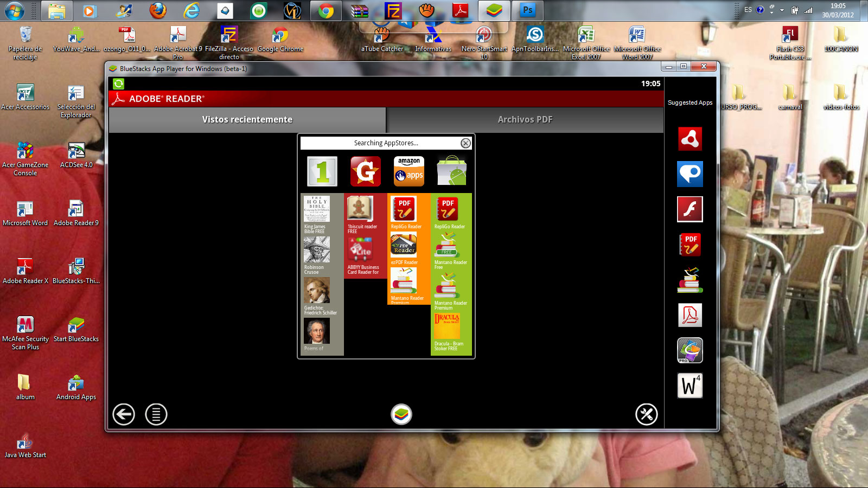Open Quickoffice Pro in Suggested Apps
Image resolution: width=868 pixels, height=488 pixels.
click(x=690, y=350)
